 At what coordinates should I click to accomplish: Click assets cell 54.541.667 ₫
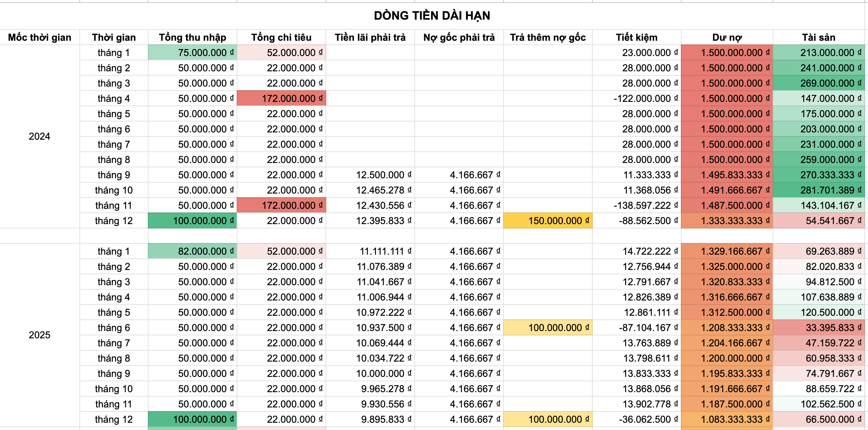click(x=818, y=221)
